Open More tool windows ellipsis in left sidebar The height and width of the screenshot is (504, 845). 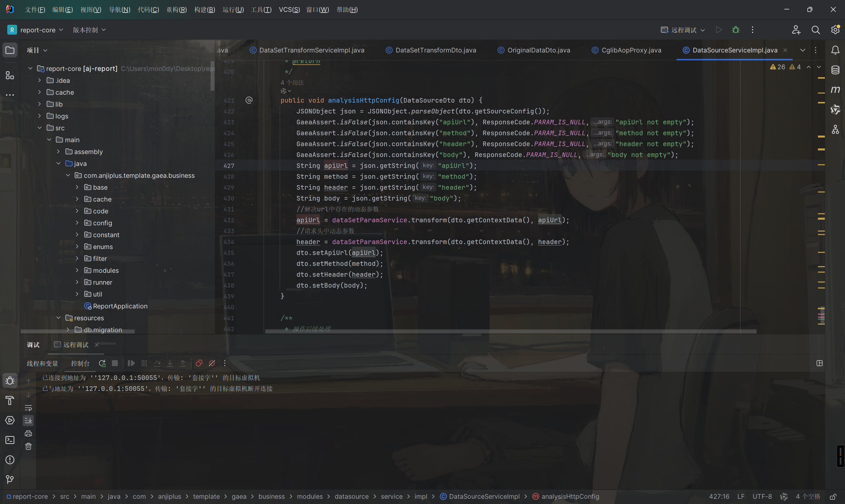click(x=10, y=95)
